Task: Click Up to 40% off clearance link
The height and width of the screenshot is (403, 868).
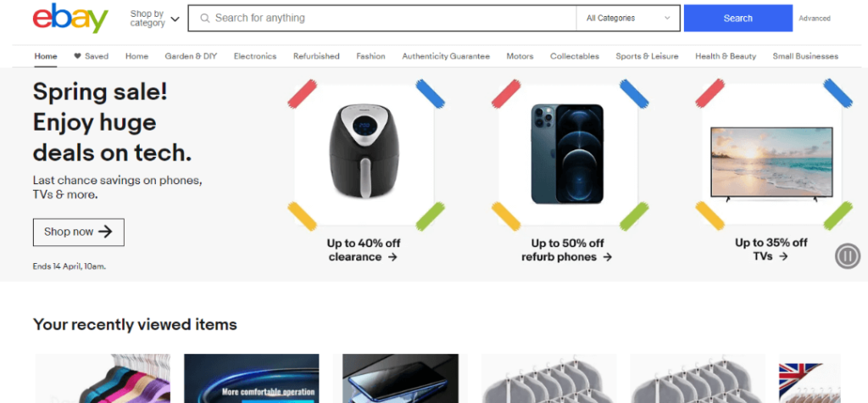Action: click(x=363, y=250)
